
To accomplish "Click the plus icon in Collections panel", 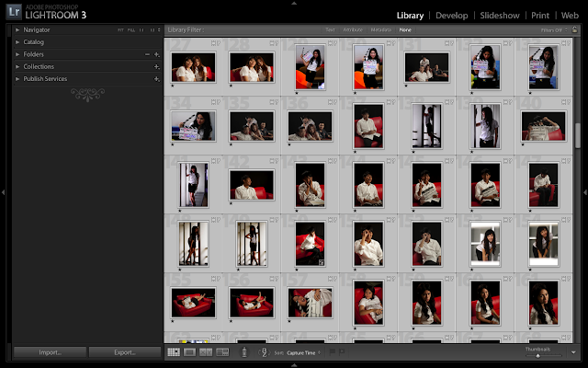I will [157, 67].
